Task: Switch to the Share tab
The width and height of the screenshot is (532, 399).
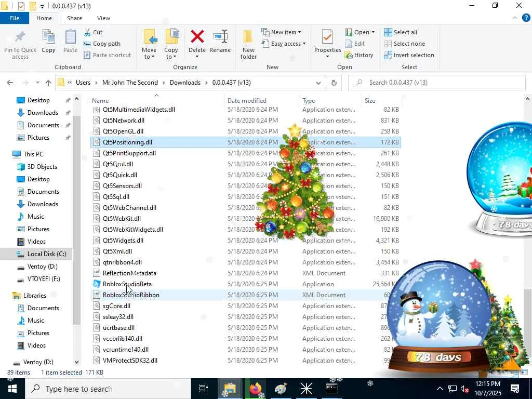Action: click(x=74, y=18)
